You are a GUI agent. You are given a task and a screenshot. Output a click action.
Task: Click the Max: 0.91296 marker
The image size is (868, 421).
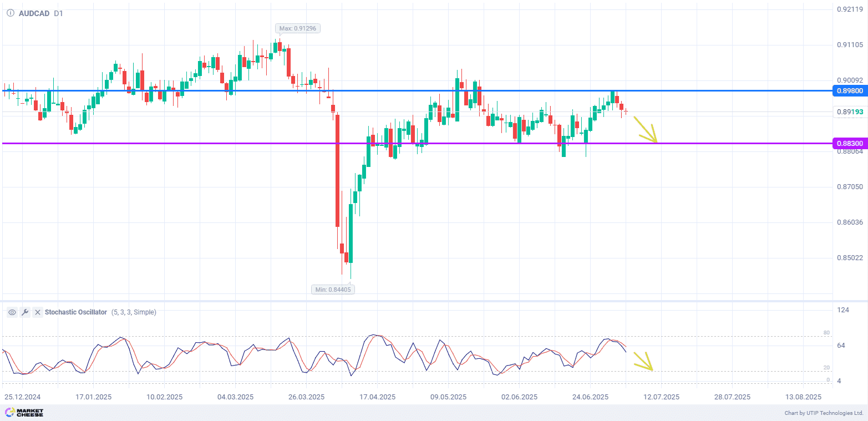298,28
